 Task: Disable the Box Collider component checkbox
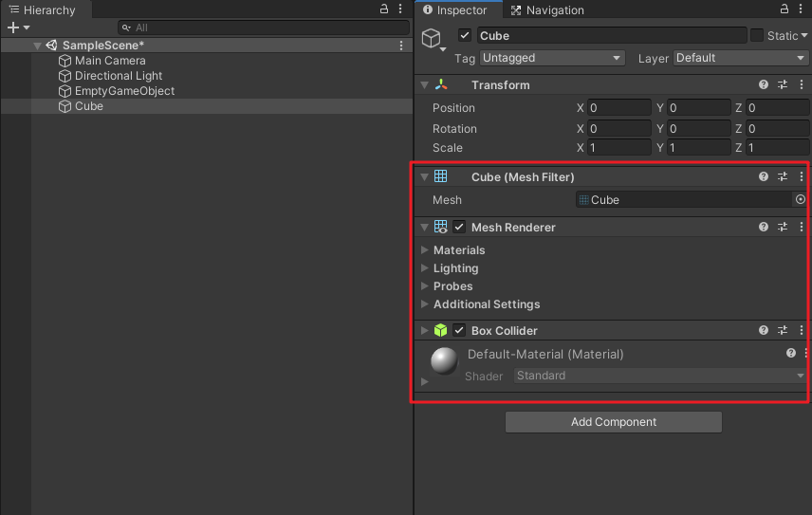click(x=459, y=330)
